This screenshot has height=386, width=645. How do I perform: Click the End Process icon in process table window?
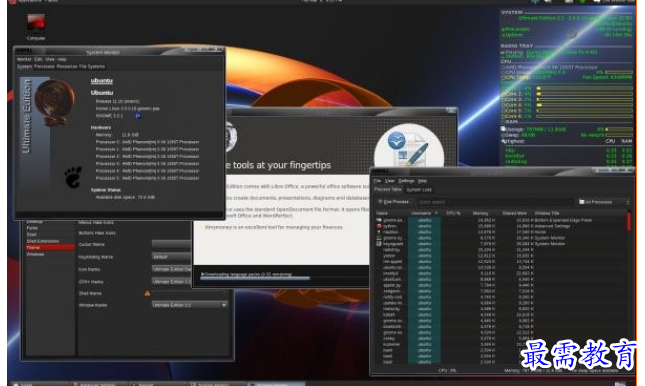pos(380,202)
